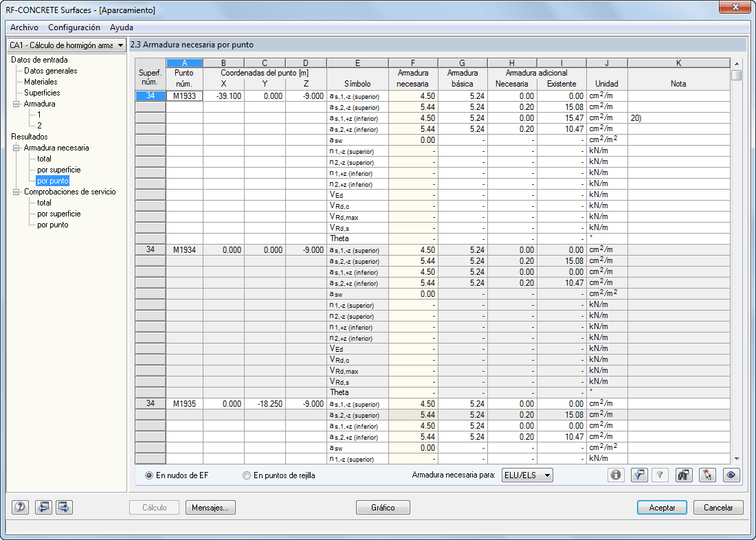Click the M1935 point number cell

coord(185,403)
